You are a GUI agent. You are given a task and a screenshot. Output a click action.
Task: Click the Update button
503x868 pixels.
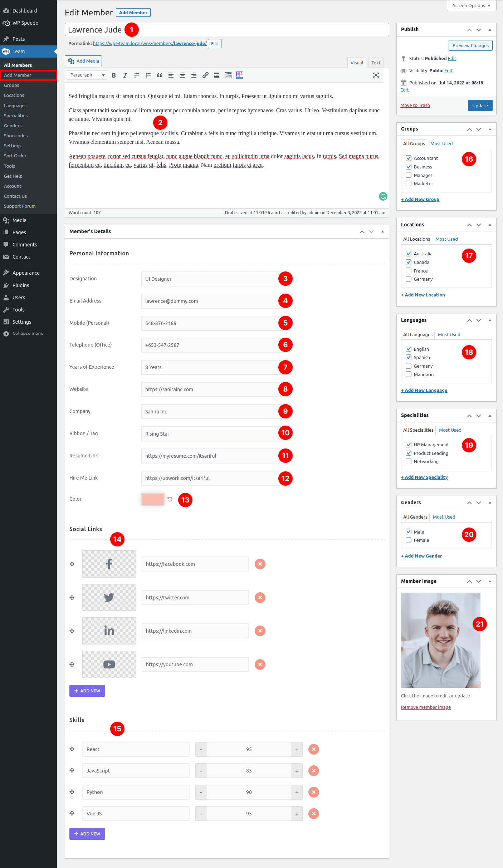pyautogui.click(x=480, y=106)
